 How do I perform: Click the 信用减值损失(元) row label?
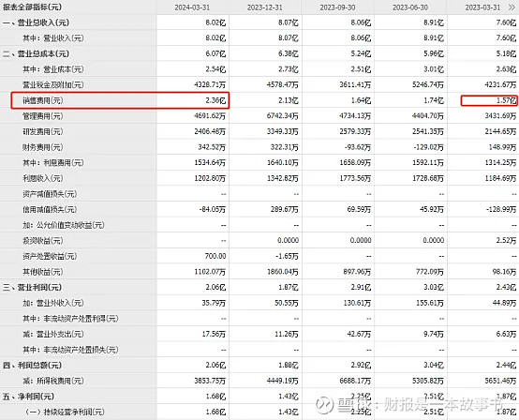[50, 209]
